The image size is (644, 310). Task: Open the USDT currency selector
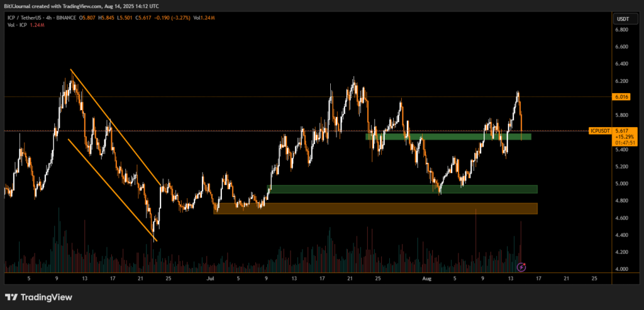(x=623, y=18)
